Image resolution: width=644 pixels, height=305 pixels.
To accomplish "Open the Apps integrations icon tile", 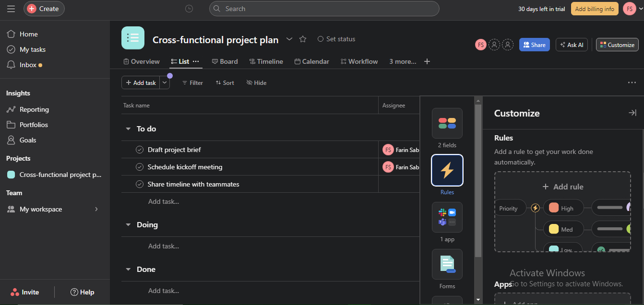I will point(447,217).
